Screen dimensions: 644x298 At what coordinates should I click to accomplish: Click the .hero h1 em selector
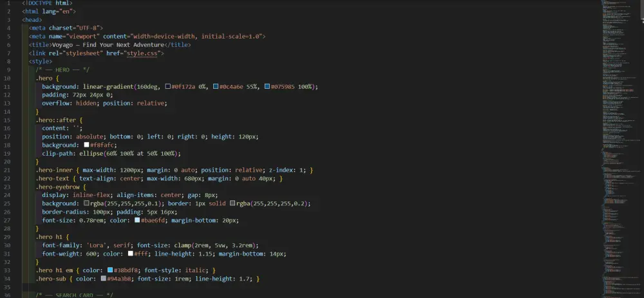(54, 270)
